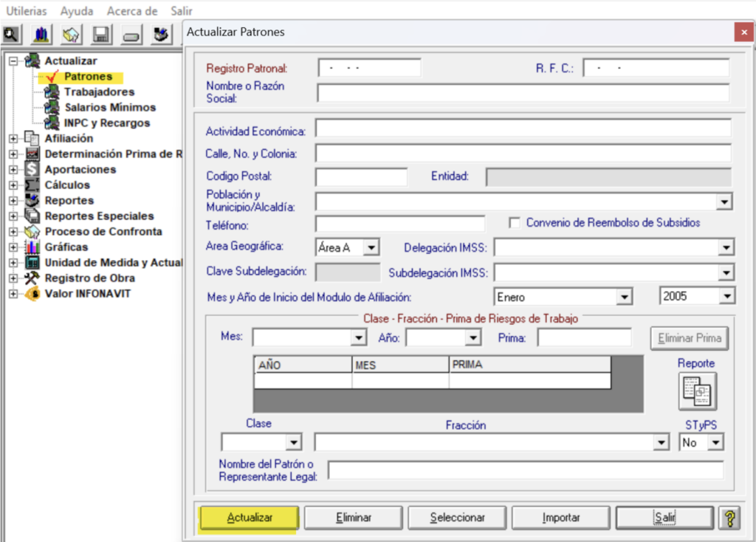Click the Nombre o Razón Social field
The width and height of the screenshot is (756, 542).
(523, 92)
